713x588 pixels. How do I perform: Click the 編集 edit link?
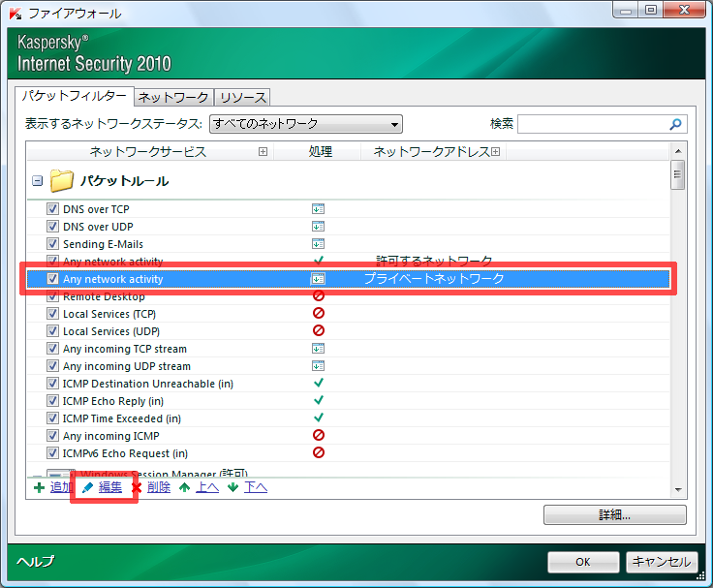pyautogui.click(x=109, y=487)
